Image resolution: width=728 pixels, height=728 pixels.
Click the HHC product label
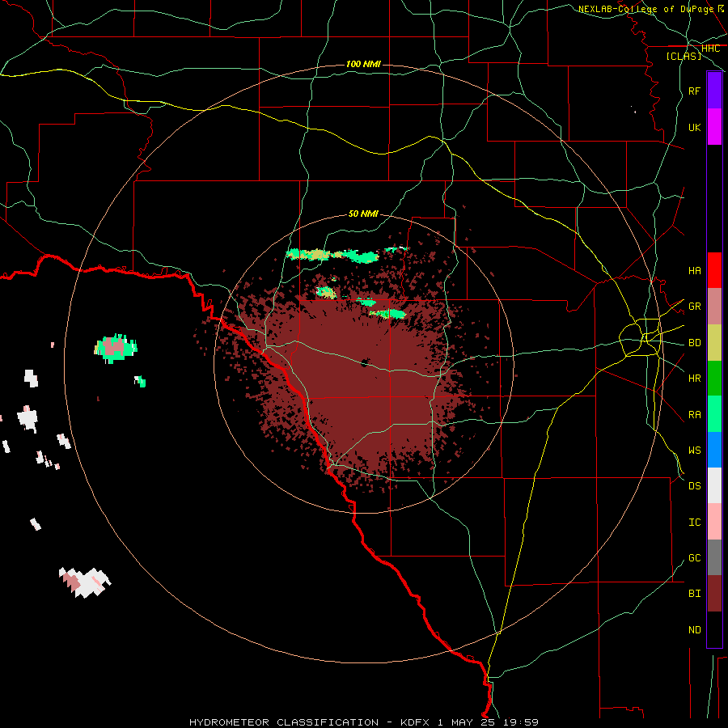point(710,49)
